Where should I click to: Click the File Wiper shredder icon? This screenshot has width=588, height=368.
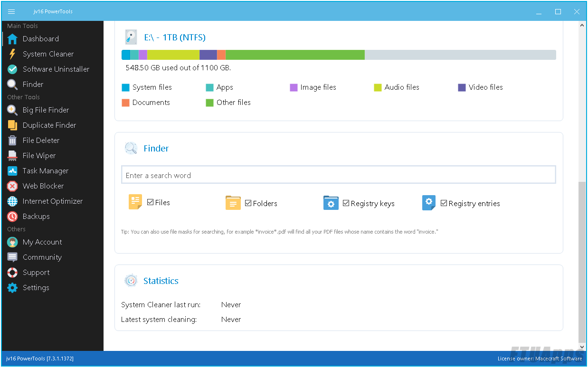(12, 156)
